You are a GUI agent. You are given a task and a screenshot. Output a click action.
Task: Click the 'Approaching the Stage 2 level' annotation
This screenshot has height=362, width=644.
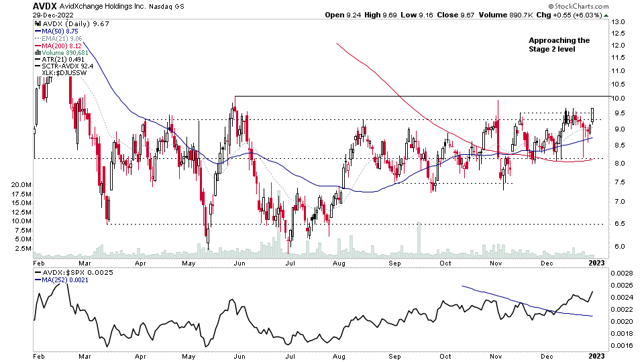(x=559, y=45)
